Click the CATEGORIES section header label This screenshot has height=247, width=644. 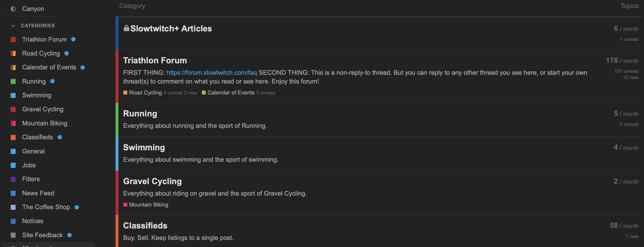tap(38, 26)
